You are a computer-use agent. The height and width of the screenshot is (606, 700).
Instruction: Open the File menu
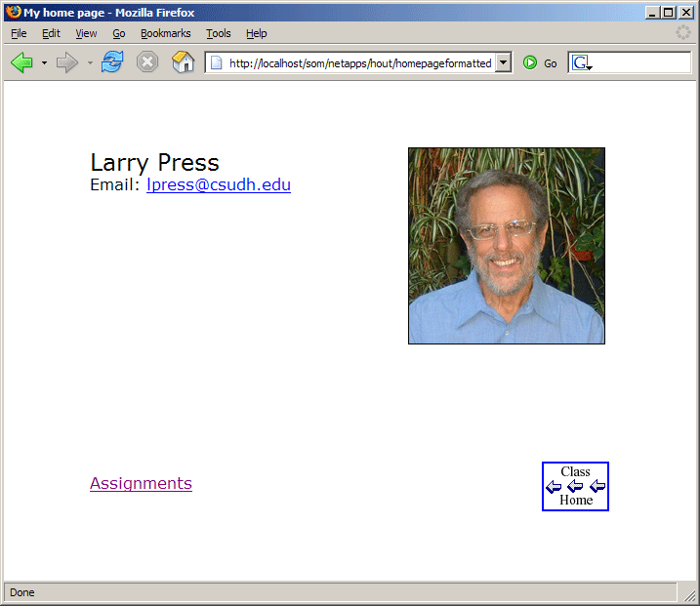(19, 33)
